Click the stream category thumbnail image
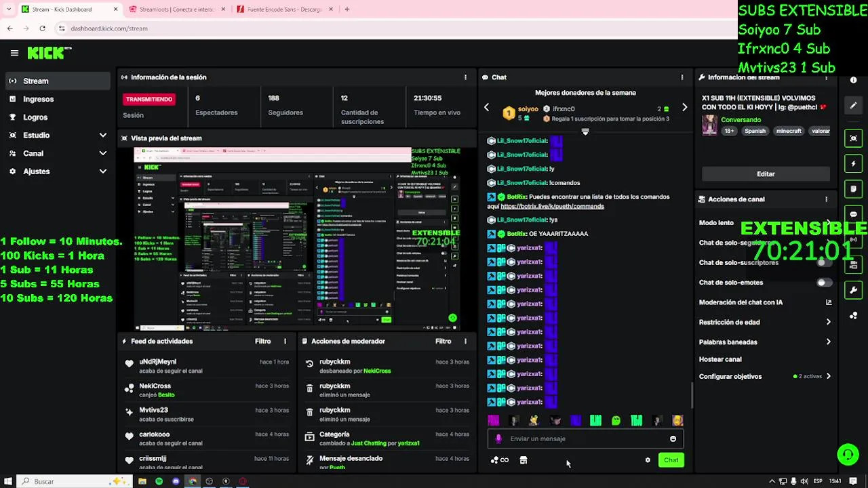868x488 pixels. 709,125
